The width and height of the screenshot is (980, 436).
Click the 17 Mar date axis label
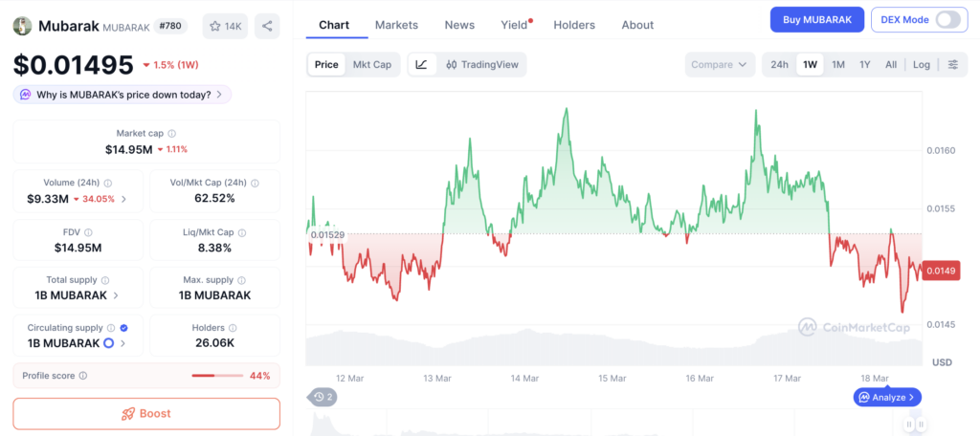click(x=787, y=379)
